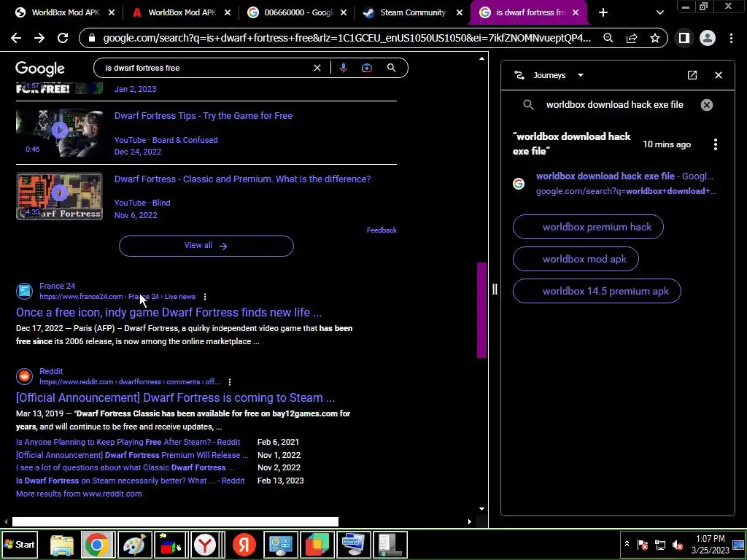Open Paint from the taskbar
The width and height of the screenshot is (747, 560).
pos(134,544)
